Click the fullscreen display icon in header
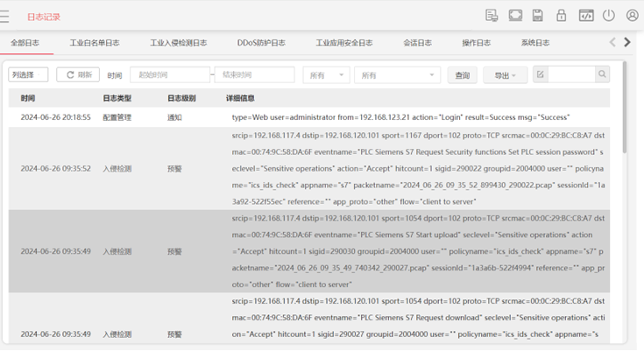This screenshot has width=644, height=351. [515, 16]
